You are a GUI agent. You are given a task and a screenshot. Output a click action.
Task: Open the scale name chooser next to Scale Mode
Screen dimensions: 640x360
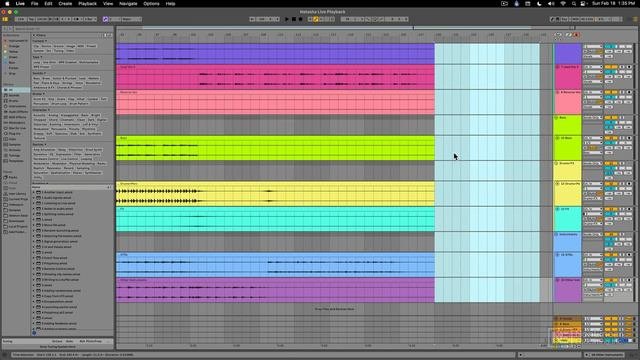click(x=131, y=19)
